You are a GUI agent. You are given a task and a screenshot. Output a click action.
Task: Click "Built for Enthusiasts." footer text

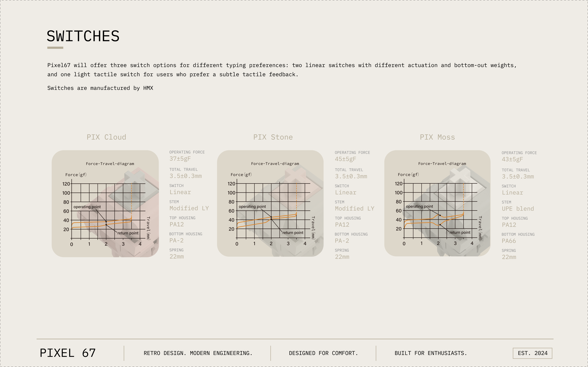(431, 353)
